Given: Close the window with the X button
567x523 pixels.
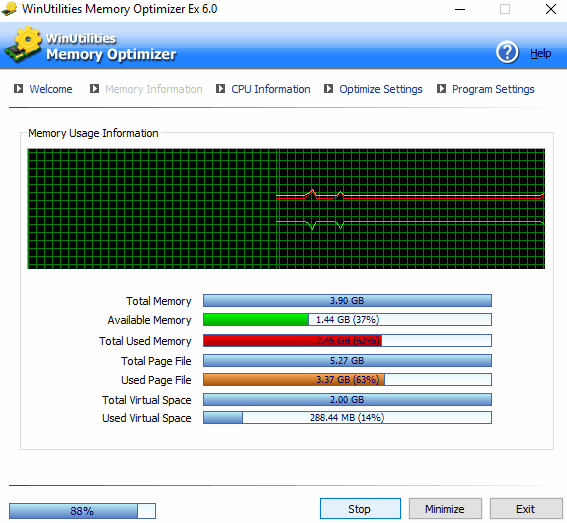Looking at the screenshot, I should point(551,9).
